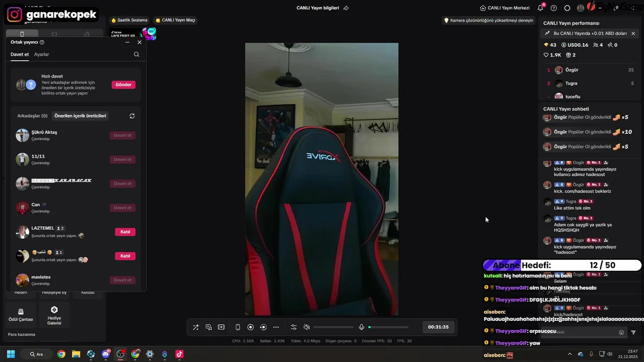Open the settings gear icon in the header
644x362 pixels.
point(567,8)
